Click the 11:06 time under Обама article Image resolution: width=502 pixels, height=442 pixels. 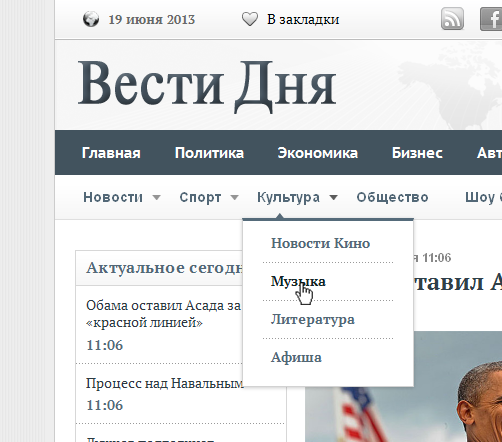105,345
